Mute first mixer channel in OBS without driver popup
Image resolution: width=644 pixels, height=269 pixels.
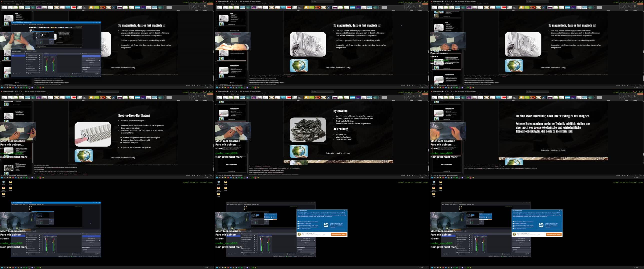[x=46, y=252]
